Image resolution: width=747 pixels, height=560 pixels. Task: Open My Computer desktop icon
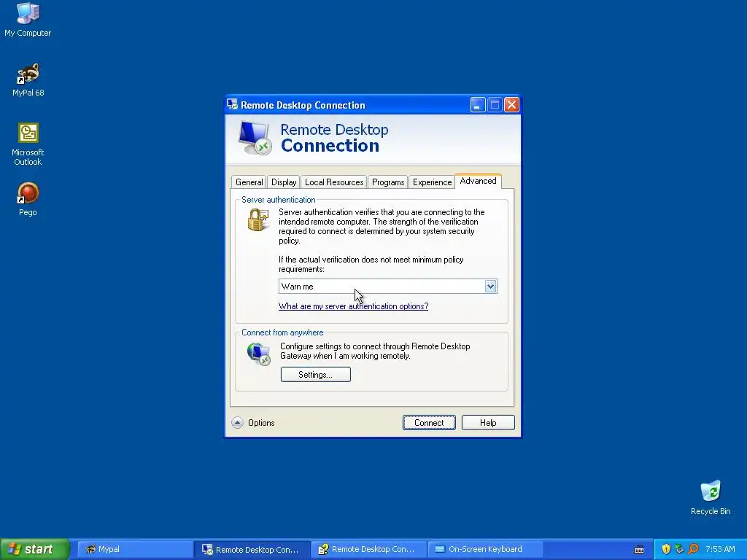coord(28,19)
